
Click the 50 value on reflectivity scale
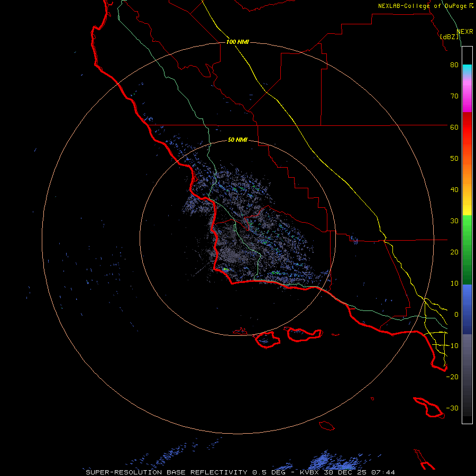[x=454, y=159]
